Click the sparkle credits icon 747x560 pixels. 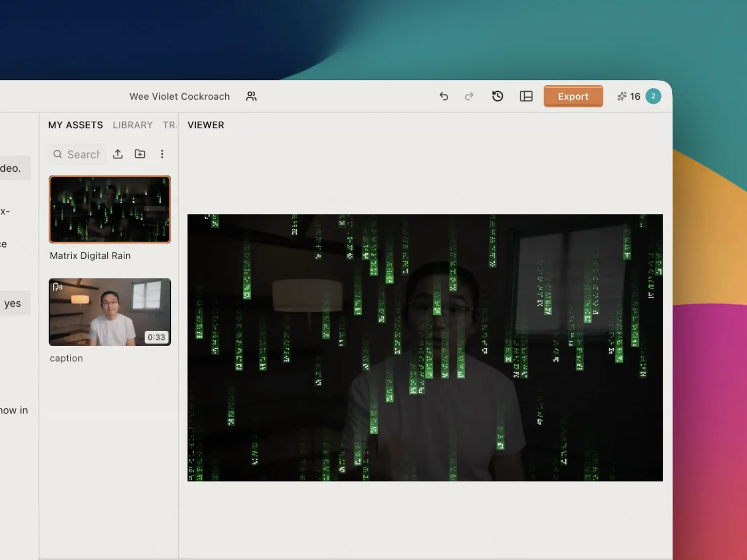pos(622,97)
